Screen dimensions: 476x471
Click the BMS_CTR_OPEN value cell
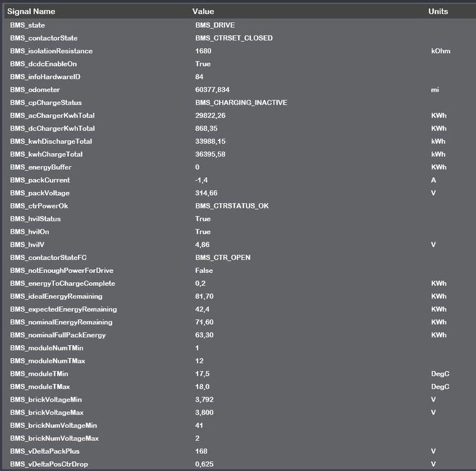223,258
